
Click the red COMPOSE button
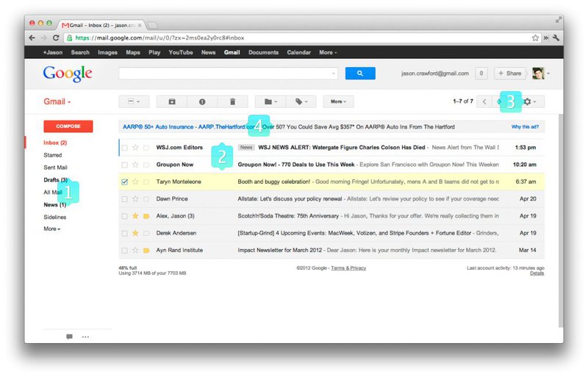tap(68, 126)
